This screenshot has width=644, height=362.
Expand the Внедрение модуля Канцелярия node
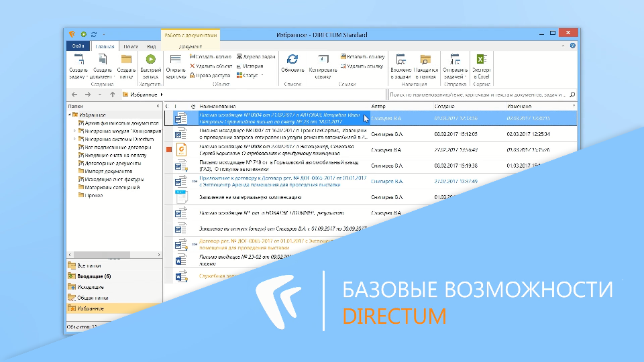pyautogui.click(x=74, y=131)
